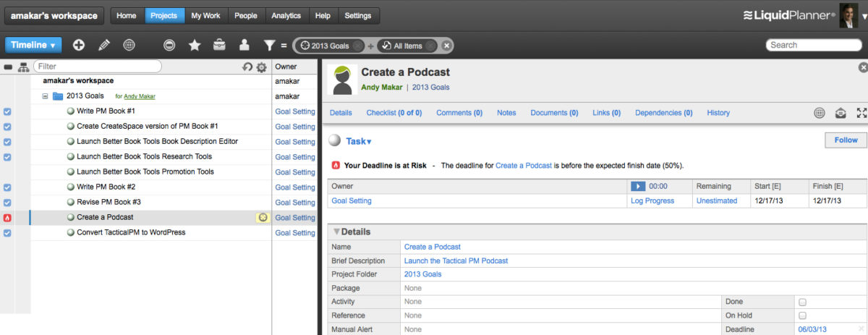Click the expand fullscreen arrows icon
The height and width of the screenshot is (335, 868).
(x=861, y=113)
